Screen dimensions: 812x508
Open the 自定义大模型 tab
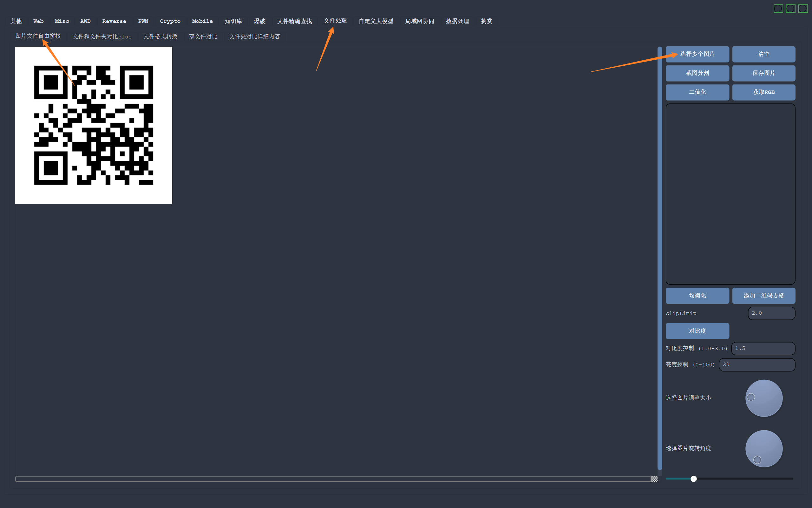[x=376, y=21]
